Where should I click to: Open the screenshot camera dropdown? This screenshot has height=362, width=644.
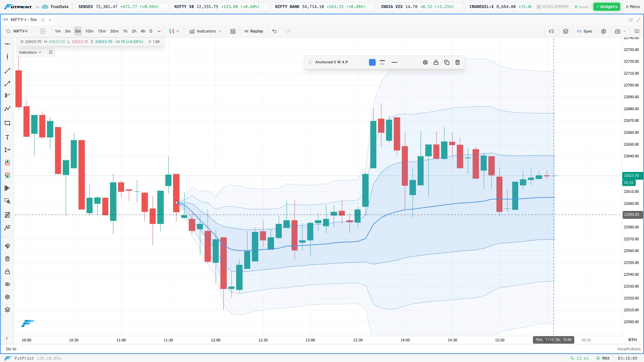coord(620,31)
